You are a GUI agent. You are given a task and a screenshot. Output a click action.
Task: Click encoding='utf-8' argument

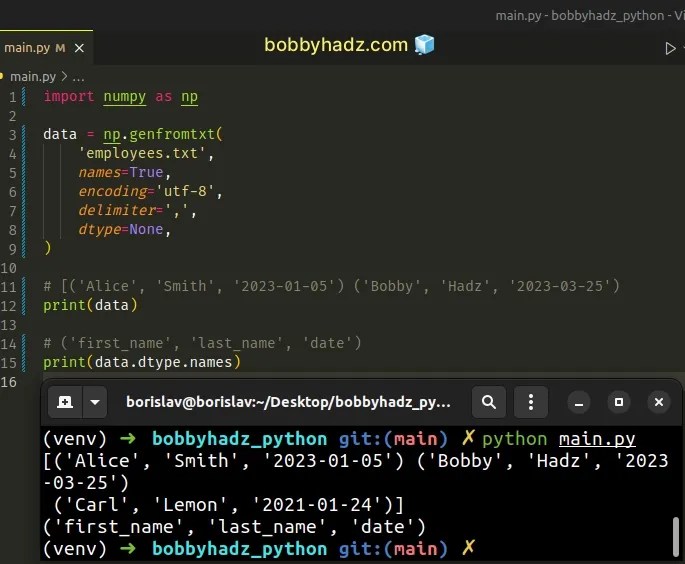146,191
